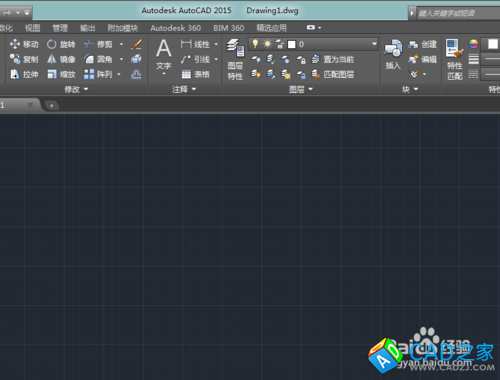
Task: Activate the Array (阵列) tool
Action: pyautogui.click(x=98, y=74)
